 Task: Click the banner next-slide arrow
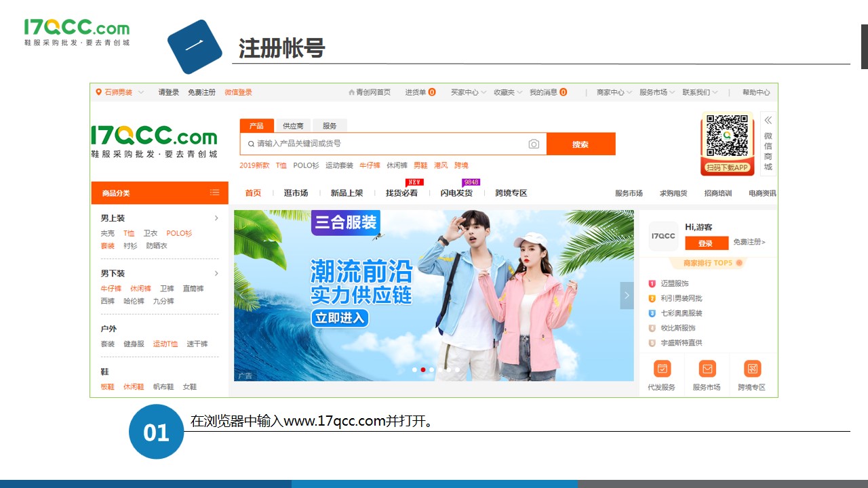click(x=627, y=296)
